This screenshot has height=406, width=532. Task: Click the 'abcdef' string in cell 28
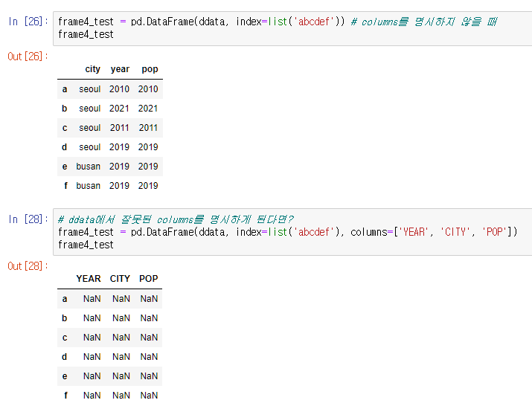point(314,232)
